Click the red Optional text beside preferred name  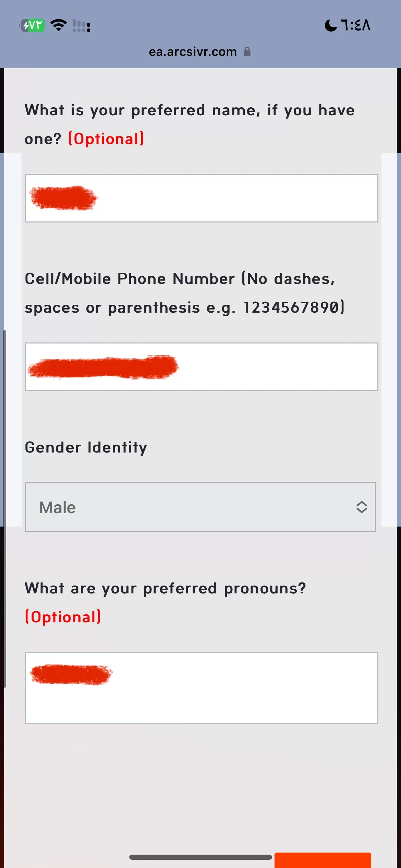coord(106,139)
